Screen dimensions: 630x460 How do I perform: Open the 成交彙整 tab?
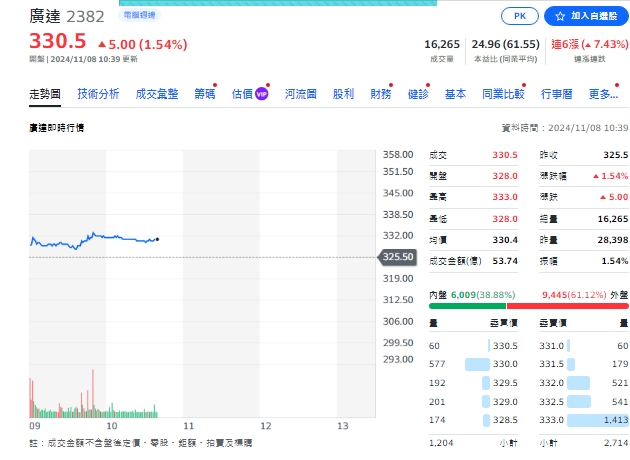[x=157, y=94]
